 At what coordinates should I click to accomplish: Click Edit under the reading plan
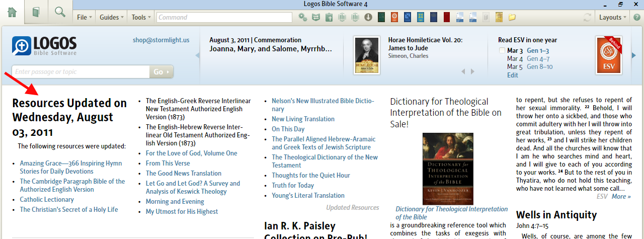[x=512, y=75]
